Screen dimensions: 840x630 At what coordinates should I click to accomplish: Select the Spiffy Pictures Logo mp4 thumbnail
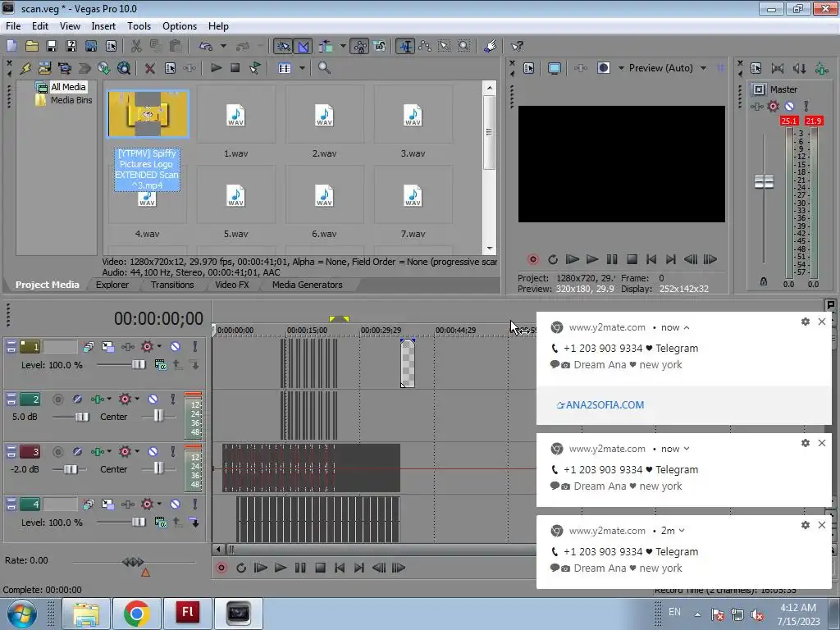tap(148, 114)
